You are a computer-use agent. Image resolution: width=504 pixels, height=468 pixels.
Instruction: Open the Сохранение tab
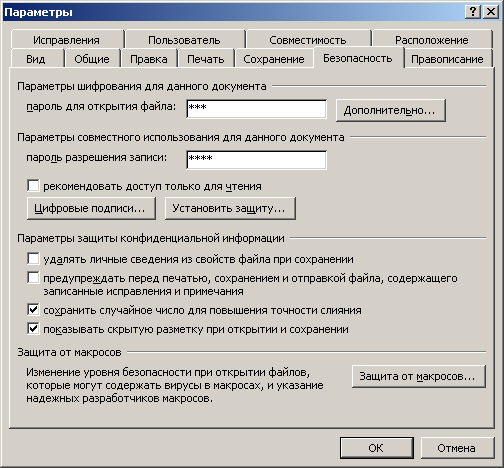[x=274, y=59]
